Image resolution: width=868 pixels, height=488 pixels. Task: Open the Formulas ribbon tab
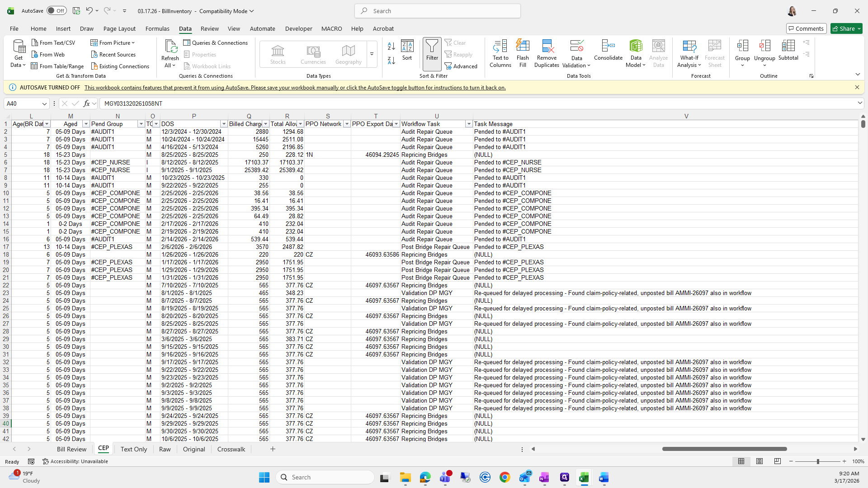157,28
